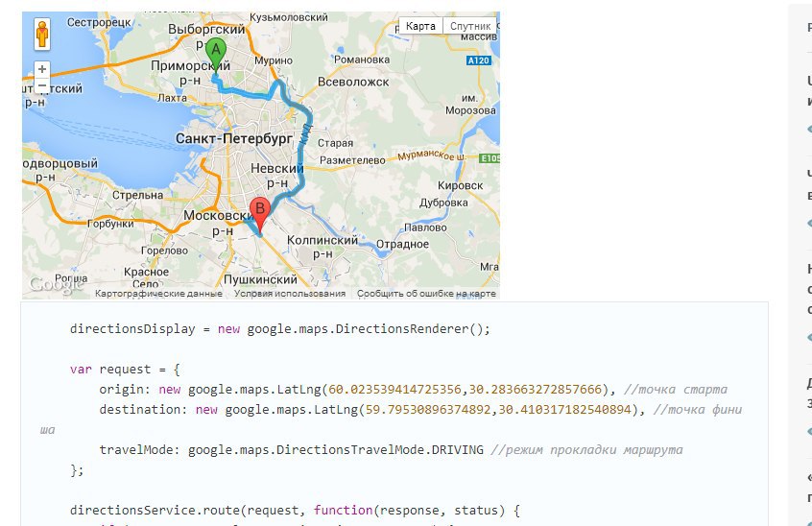Click the Street View pegman icon

[42, 35]
